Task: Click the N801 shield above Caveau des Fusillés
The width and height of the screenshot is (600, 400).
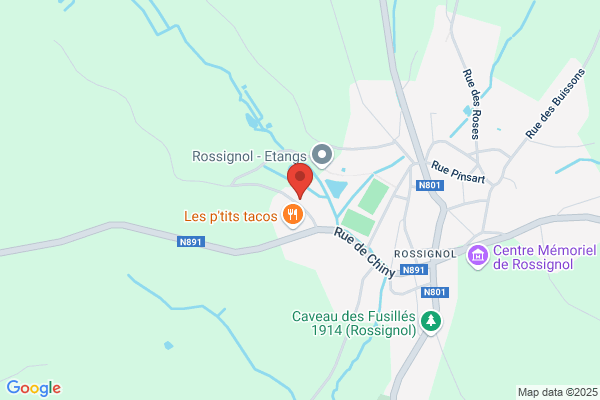Action: [435, 292]
